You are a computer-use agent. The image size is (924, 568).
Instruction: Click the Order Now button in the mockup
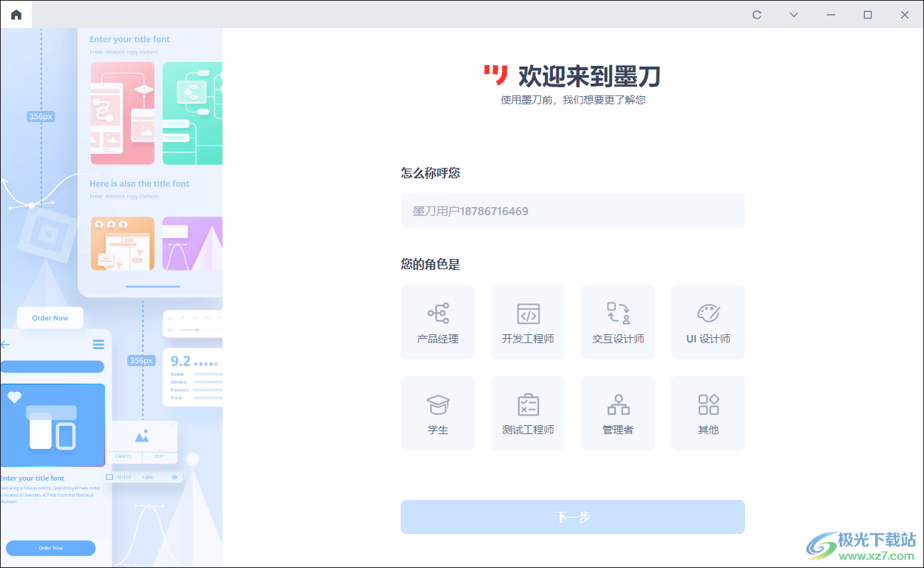pyautogui.click(x=50, y=317)
